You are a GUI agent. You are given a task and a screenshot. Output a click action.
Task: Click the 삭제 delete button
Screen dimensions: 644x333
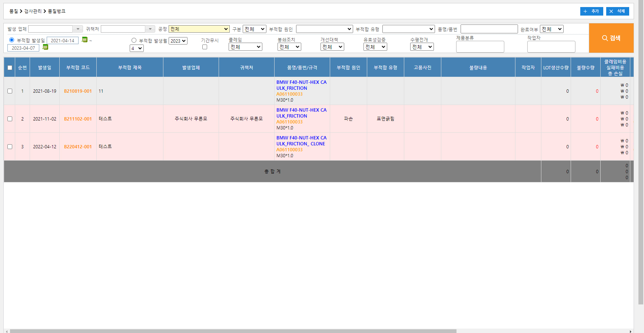pyautogui.click(x=617, y=11)
